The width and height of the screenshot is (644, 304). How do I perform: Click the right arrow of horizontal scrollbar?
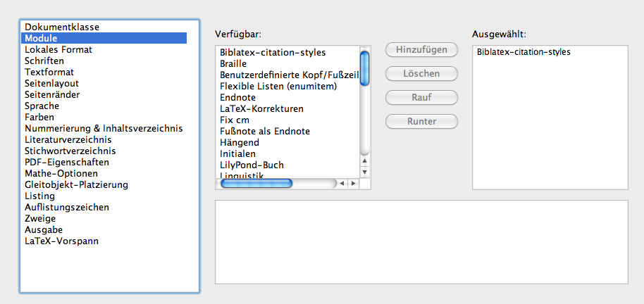coord(353,184)
